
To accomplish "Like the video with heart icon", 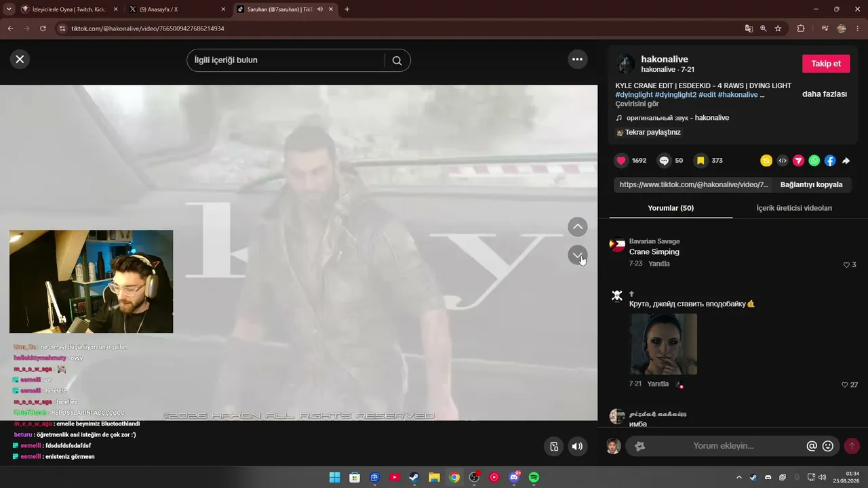I will 621,161.
